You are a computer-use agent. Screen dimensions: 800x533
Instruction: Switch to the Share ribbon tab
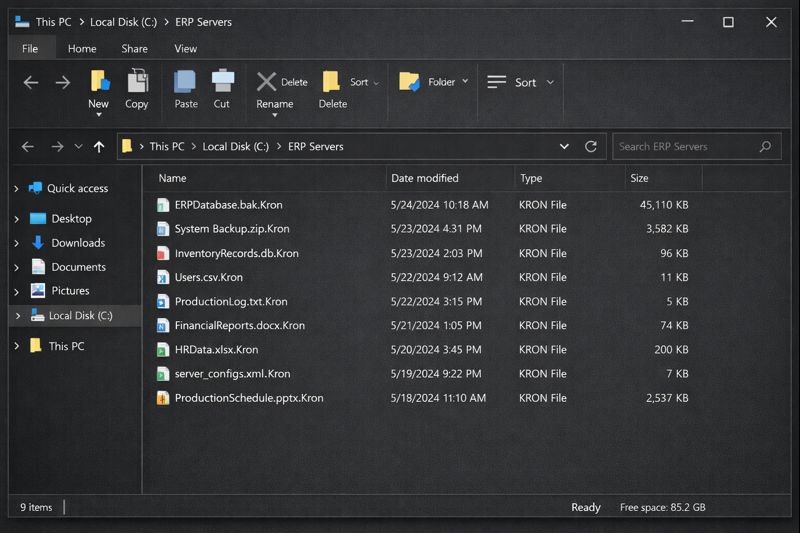click(135, 48)
